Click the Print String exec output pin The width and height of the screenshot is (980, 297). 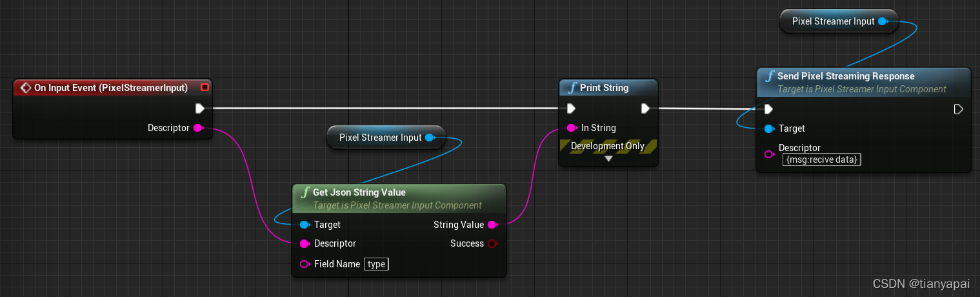tap(645, 108)
